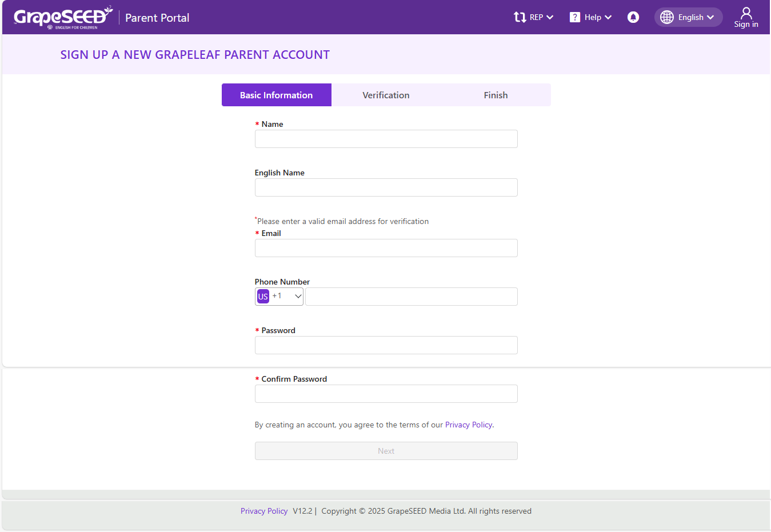Open the English language selector
Screen dimensions: 771x532
[689, 17]
